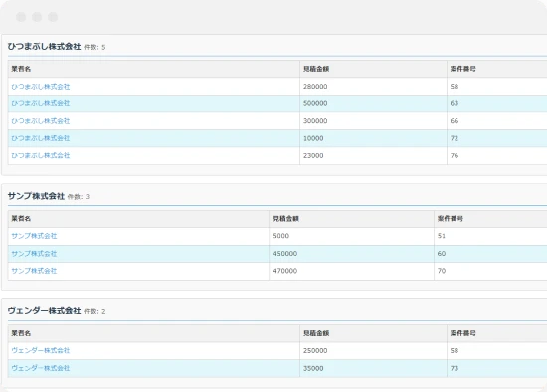
Task: Open ヴェンダー株式会社 link in 250000 row
Action: click(x=41, y=350)
